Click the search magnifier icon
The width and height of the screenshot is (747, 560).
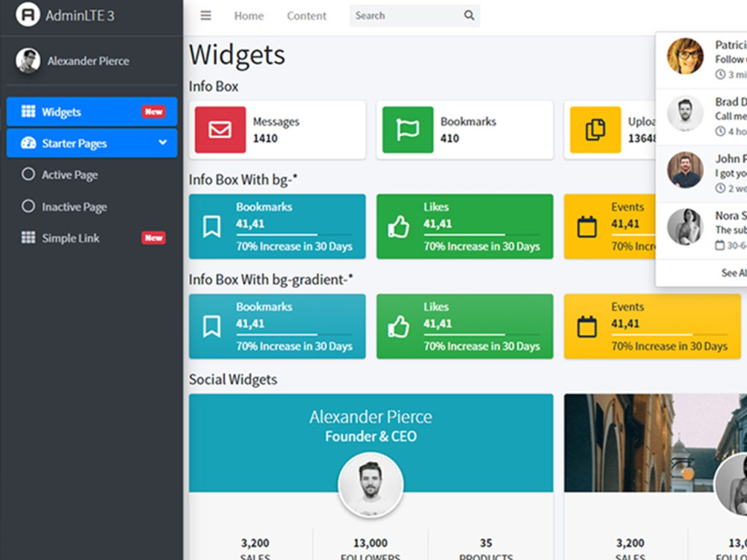(x=469, y=15)
